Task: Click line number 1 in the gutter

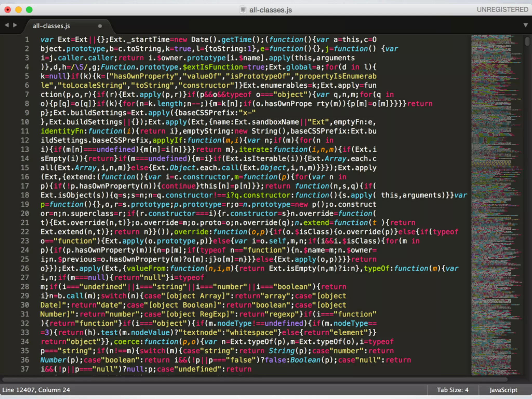Action: [x=27, y=39]
